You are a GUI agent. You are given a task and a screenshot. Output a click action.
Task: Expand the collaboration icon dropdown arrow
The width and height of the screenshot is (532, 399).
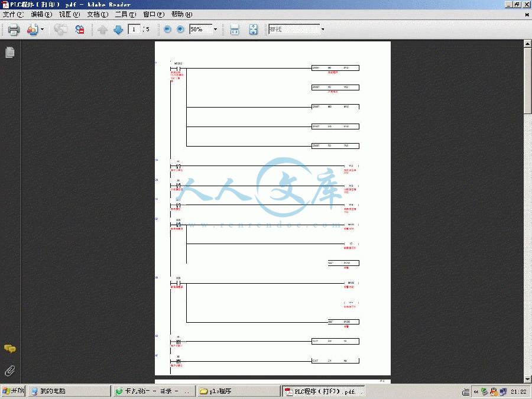[43, 30]
